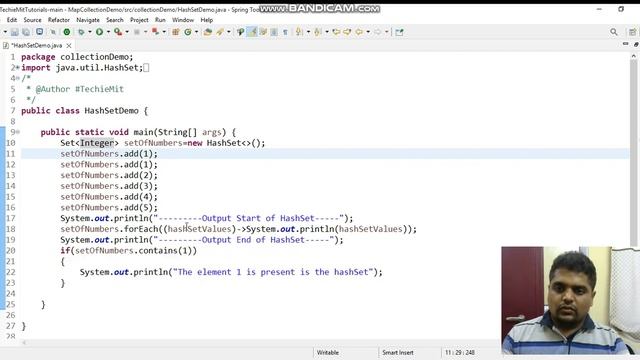The image size is (640, 360).
Task: Open dropdown next to Next Annotation icon
Action: 308,32
